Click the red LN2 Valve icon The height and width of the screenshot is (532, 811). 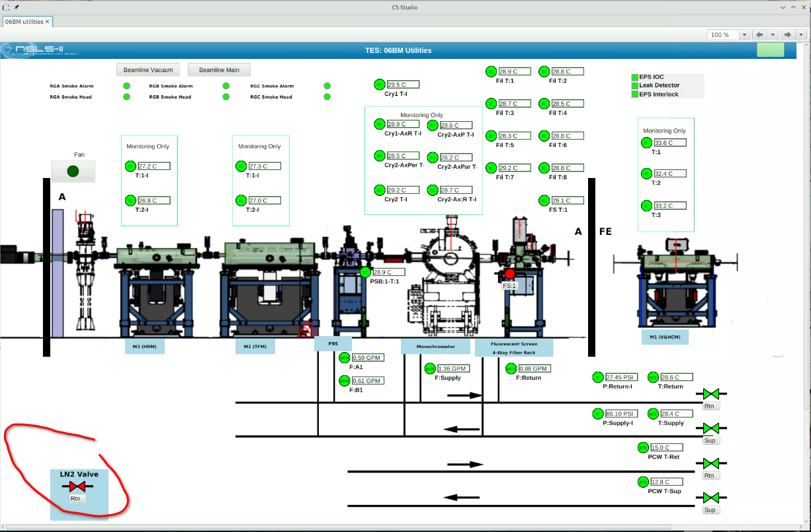point(77,486)
